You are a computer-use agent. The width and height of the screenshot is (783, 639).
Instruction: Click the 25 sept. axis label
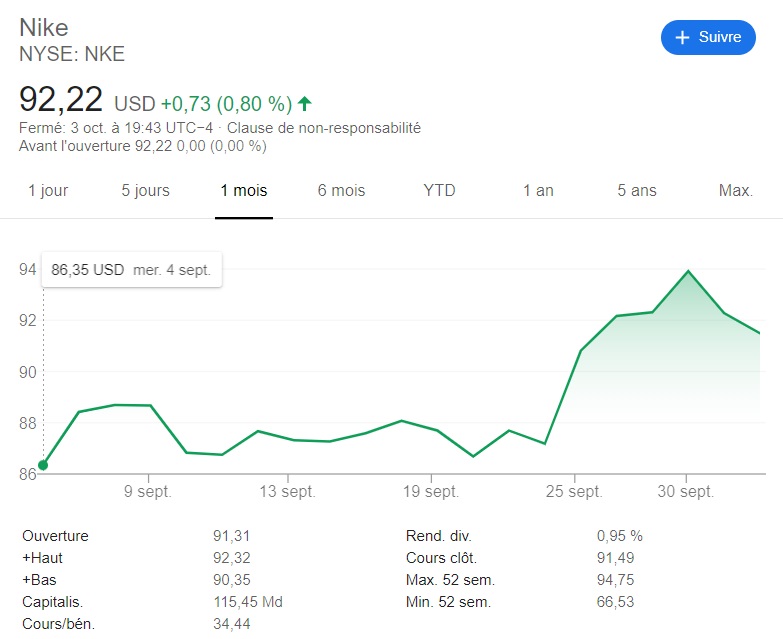(x=574, y=491)
